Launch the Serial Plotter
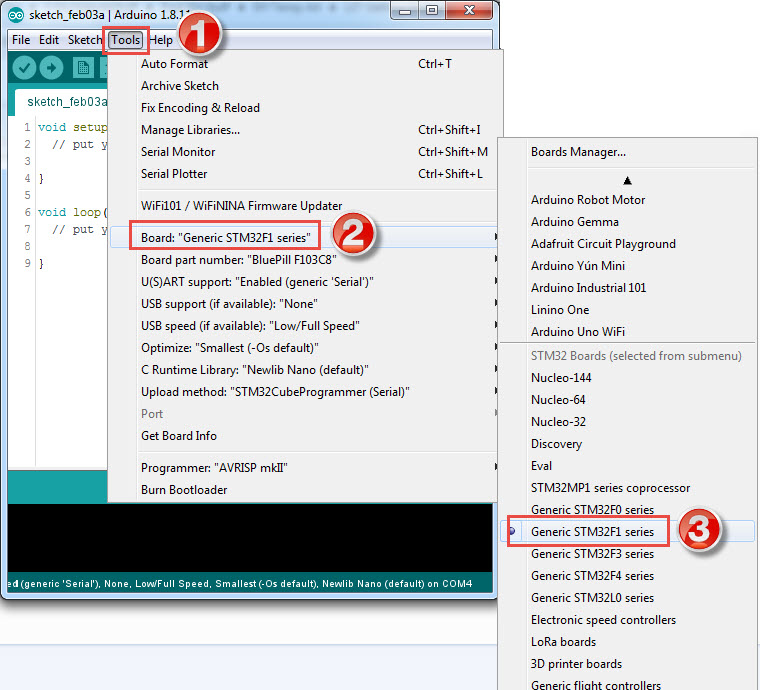 (x=304, y=173)
